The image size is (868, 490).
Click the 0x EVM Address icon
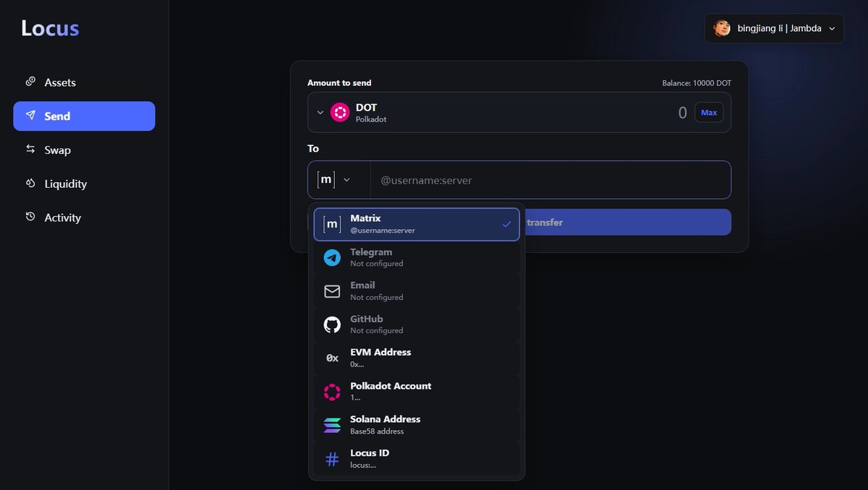(x=332, y=358)
